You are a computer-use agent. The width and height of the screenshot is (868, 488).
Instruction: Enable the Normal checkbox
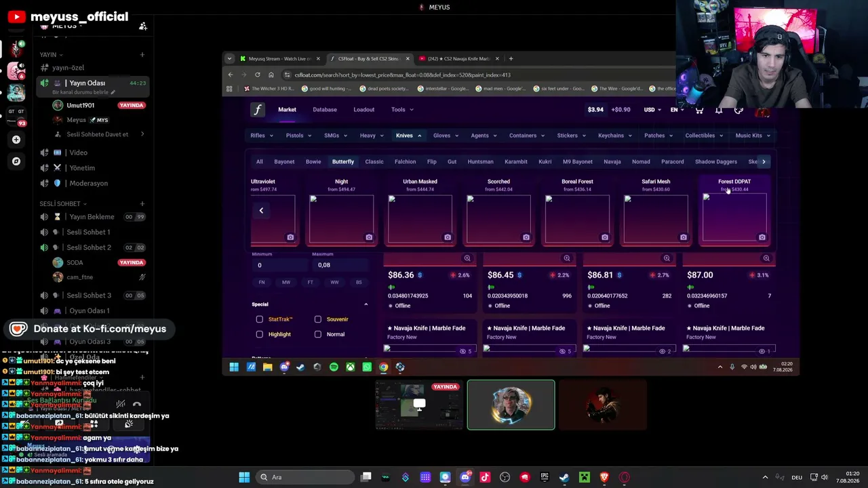[x=318, y=334]
